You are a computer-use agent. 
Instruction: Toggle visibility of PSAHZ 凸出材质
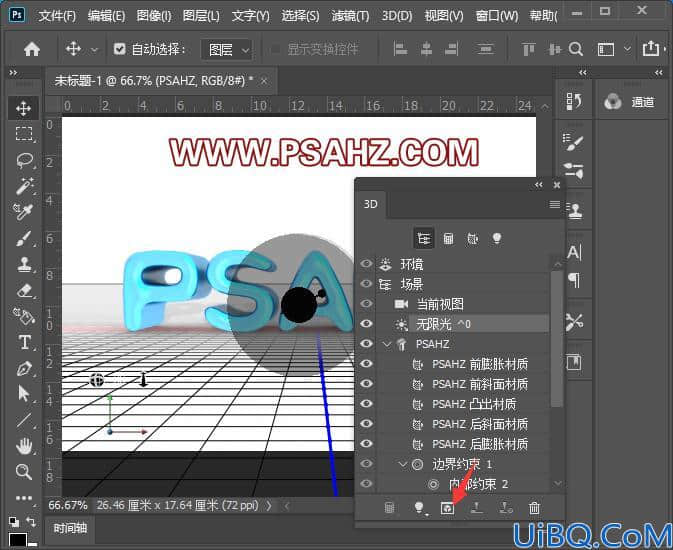tap(366, 404)
